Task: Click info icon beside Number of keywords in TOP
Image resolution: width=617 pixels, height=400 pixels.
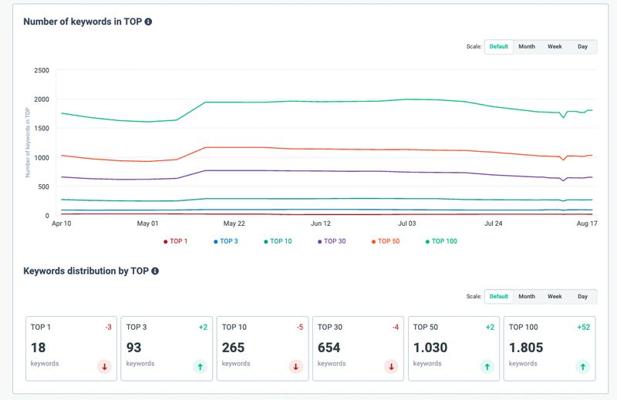Action: point(148,21)
